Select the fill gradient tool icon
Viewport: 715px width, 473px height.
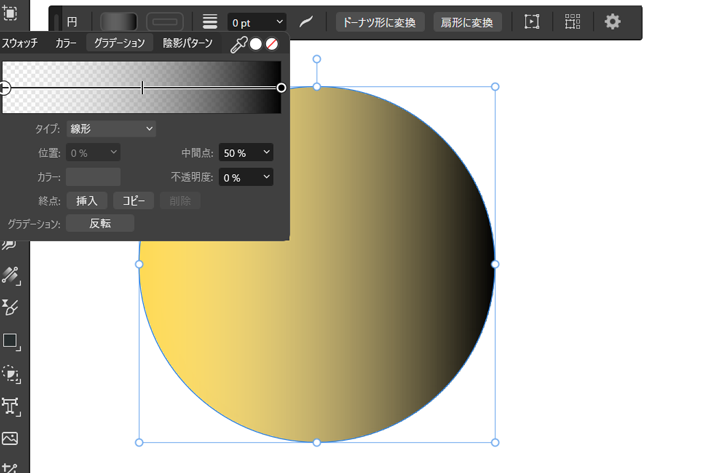click(11, 275)
